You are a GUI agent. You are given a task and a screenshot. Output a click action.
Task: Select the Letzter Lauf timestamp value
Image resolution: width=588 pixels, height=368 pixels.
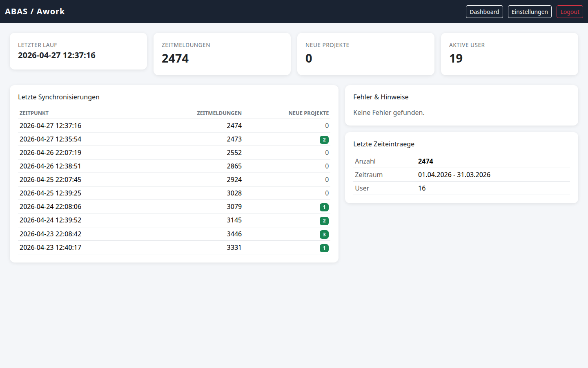click(x=57, y=55)
